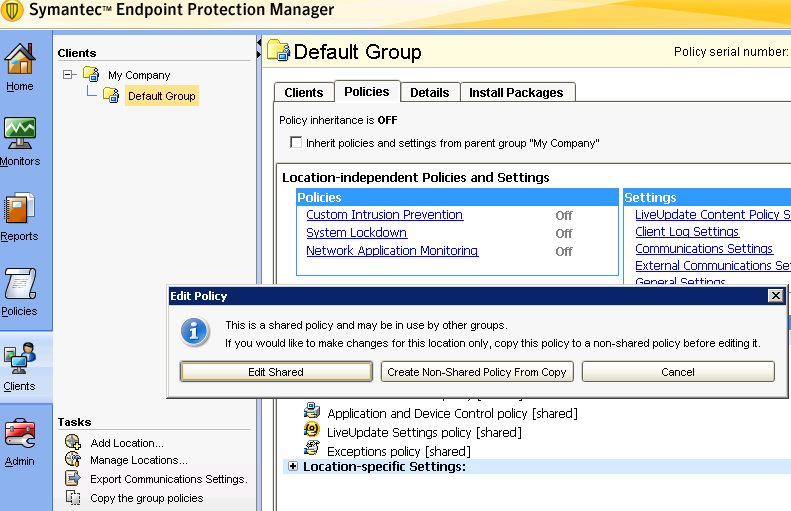Open Network Application Monitoring link
Screen dimensions: 791x511
point(392,250)
